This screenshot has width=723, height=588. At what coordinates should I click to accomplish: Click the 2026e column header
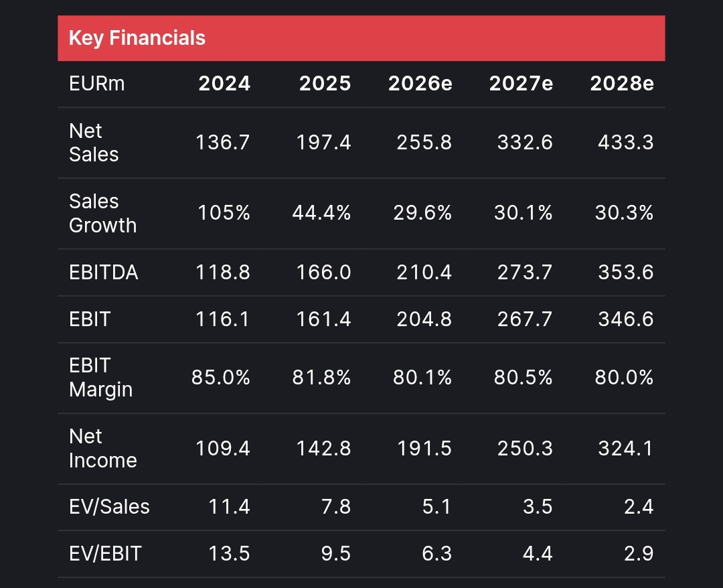[x=420, y=84]
